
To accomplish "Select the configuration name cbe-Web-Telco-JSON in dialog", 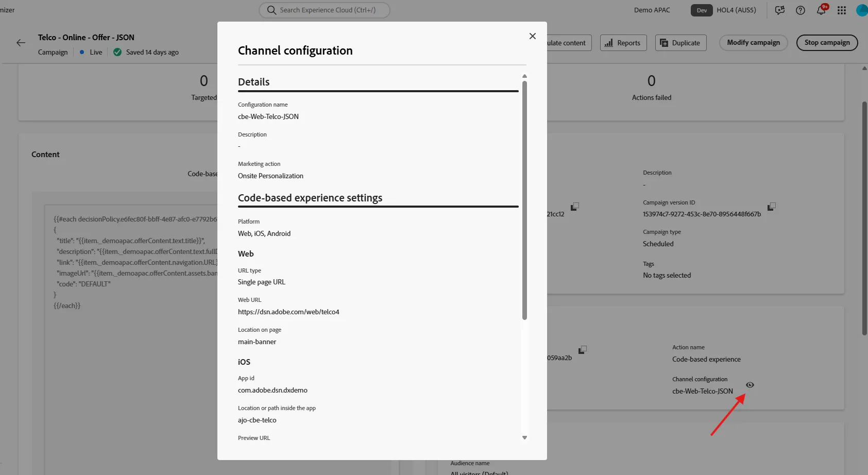I will click(268, 116).
